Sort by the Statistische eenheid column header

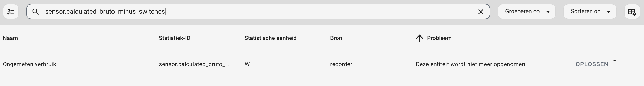(270, 38)
